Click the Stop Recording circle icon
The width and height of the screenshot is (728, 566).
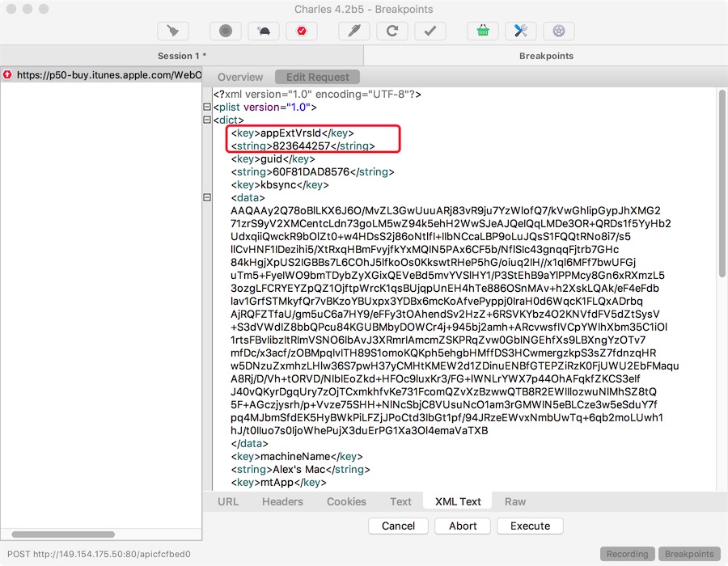[x=226, y=31]
